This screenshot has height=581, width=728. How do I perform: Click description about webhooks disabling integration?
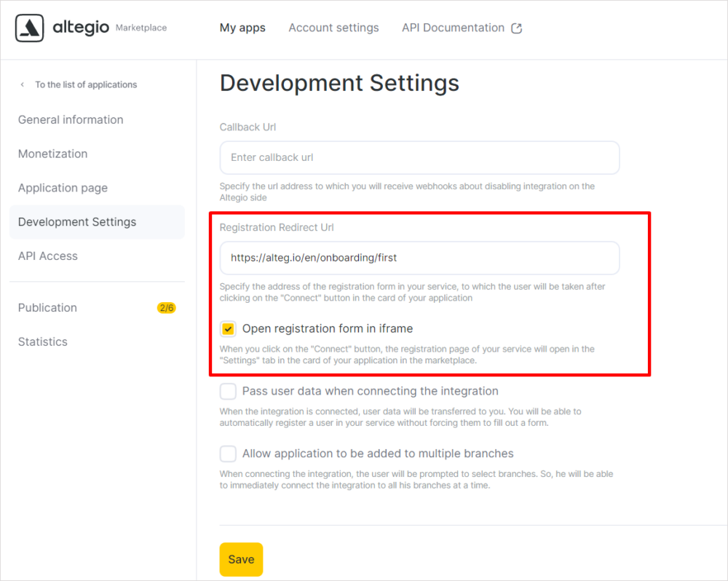407,191
